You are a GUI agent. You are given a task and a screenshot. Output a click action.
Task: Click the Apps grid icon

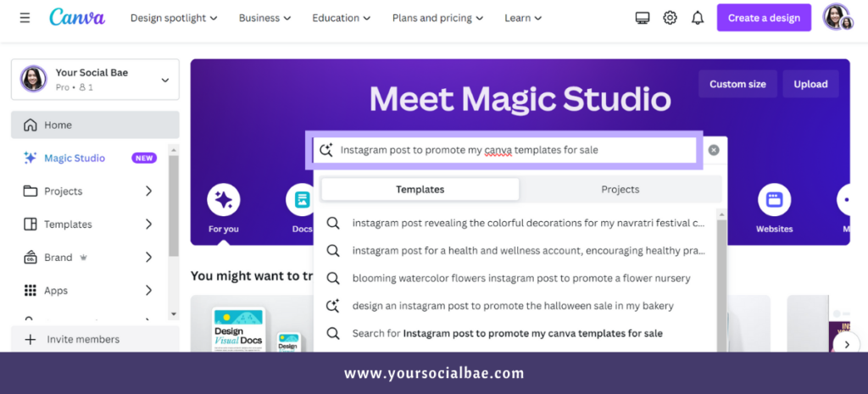[x=31, y=291]
